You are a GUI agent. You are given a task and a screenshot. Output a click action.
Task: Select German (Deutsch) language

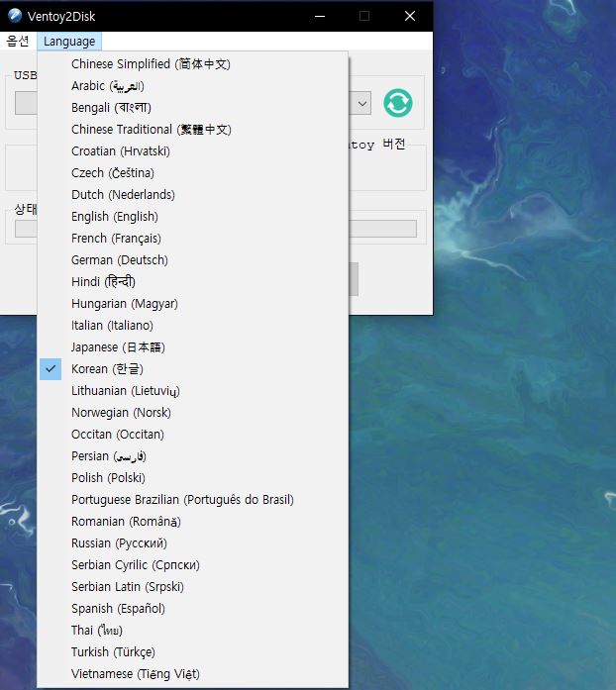pyautogui.click(x=193, y=260)
